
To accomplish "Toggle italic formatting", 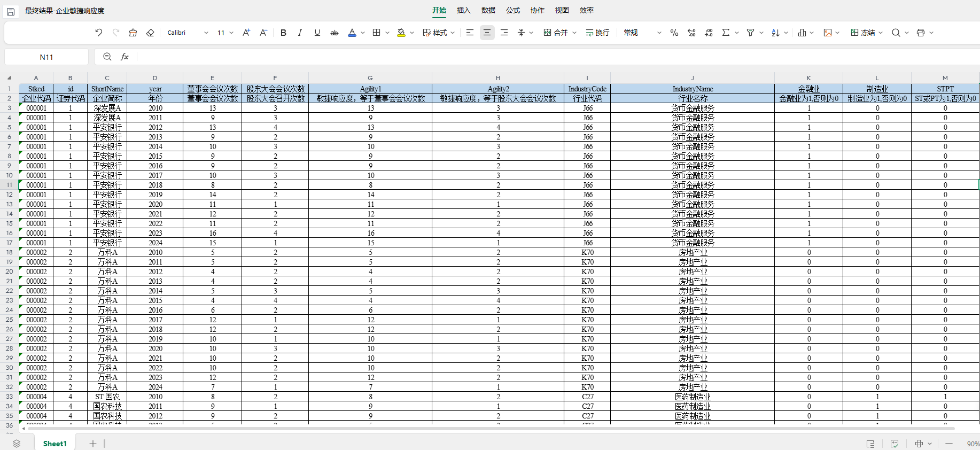I will pyautogui.click(x=300, y=33).
